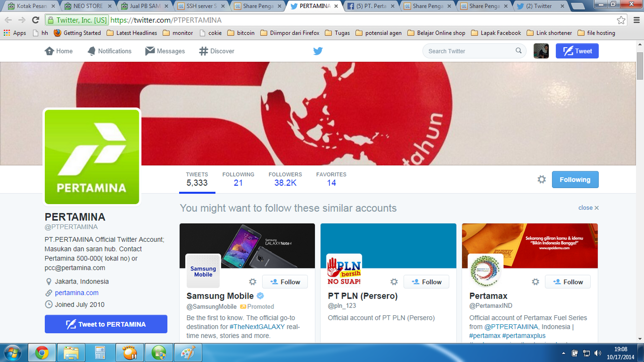Screen dimensions: 644x362
Task: Open the gear menu beside Following button
Action: (541, 179)
